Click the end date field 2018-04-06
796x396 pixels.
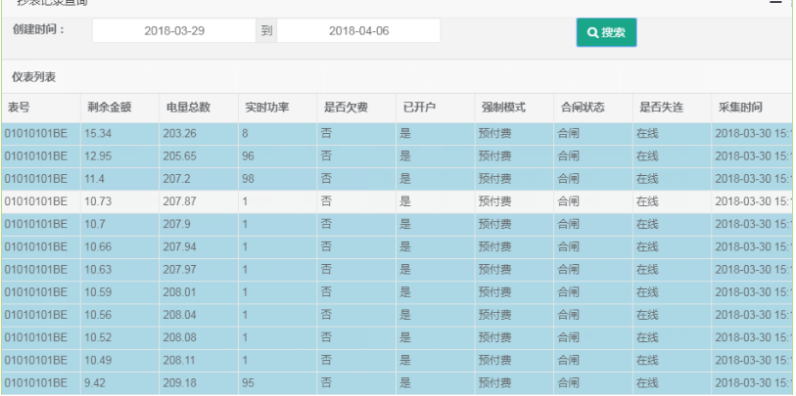click(x=358, y=31)
